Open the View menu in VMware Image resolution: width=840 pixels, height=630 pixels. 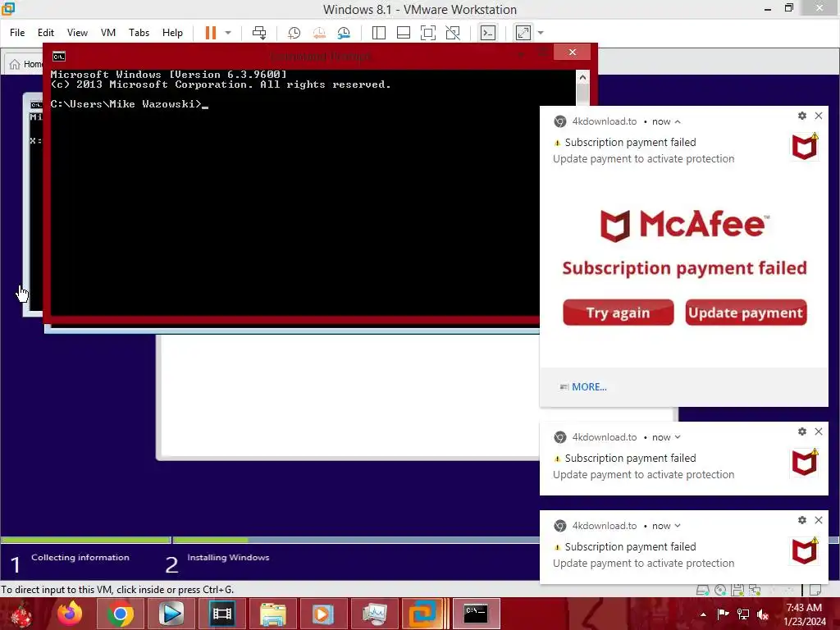pyautogui.click(x=77, y=33)
